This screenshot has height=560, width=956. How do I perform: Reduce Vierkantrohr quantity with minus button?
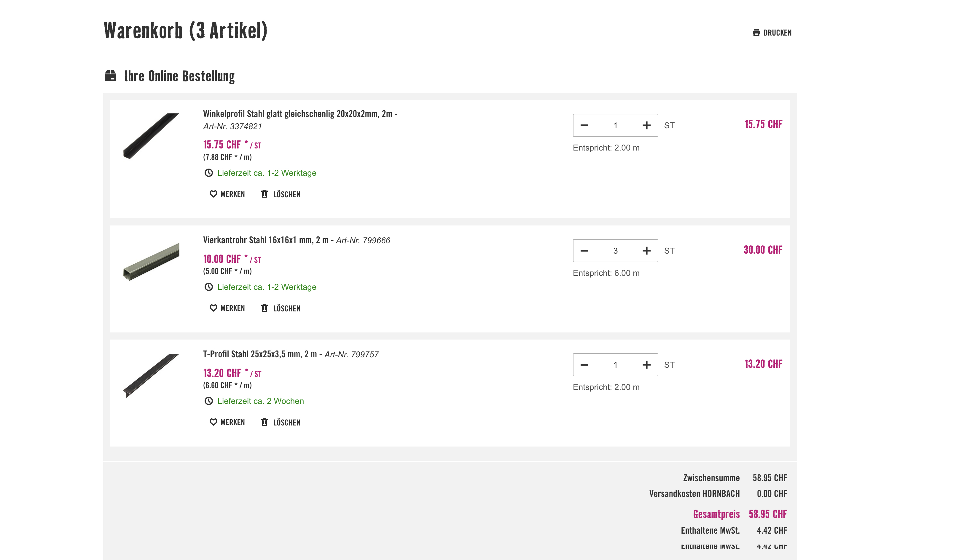[584, 251]
